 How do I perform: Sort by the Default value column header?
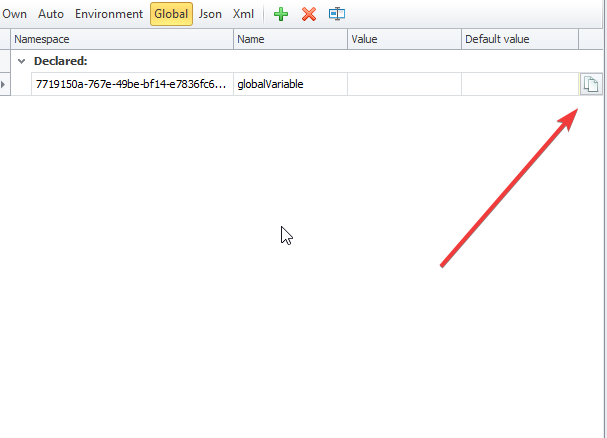520,39
